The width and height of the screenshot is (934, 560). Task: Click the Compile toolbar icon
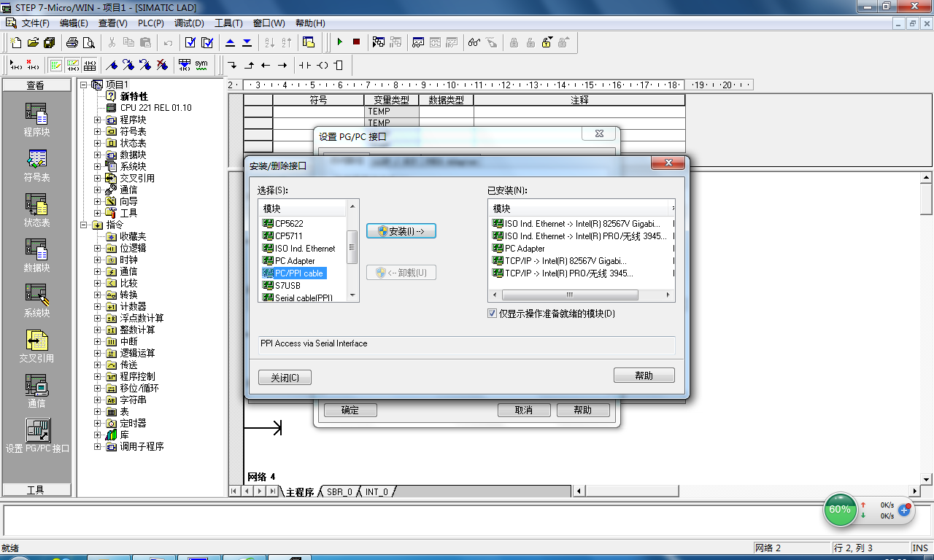coord(190,42)
